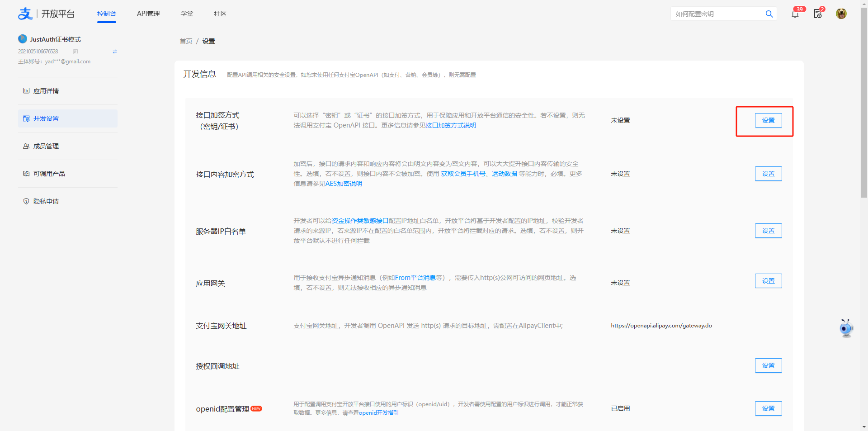Click the 开发设置 sidebar icon

click(x=26, y=118)
